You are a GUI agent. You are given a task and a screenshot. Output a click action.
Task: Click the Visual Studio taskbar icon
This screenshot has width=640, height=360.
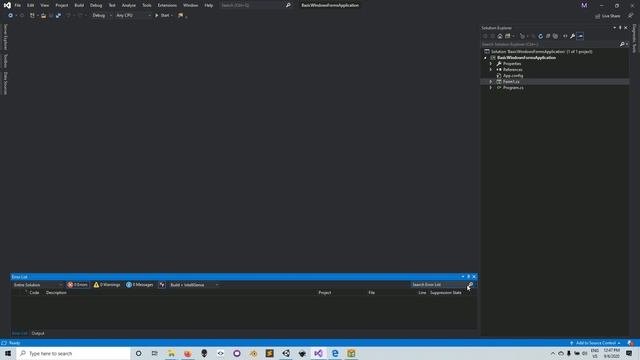point(318,353)
